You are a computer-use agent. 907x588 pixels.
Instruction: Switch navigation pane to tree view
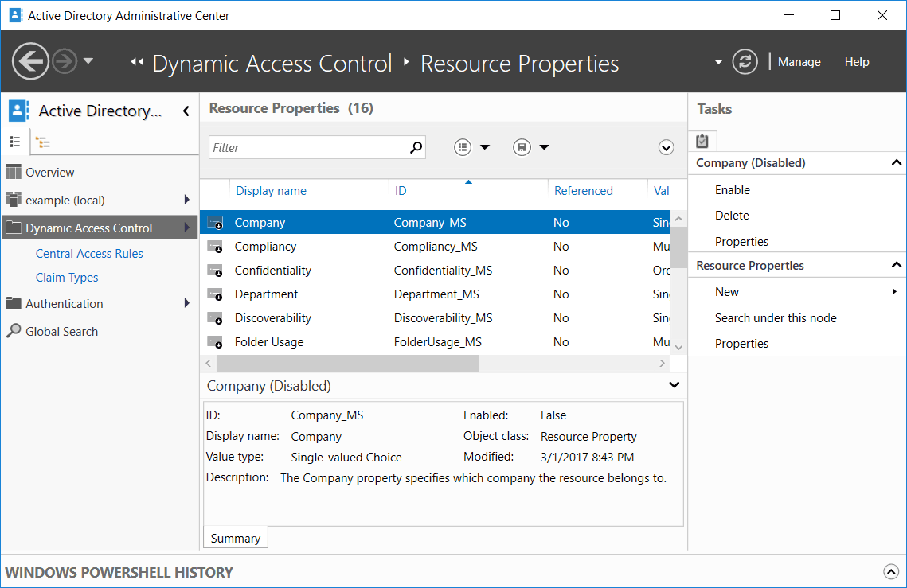tap(43, 142)
